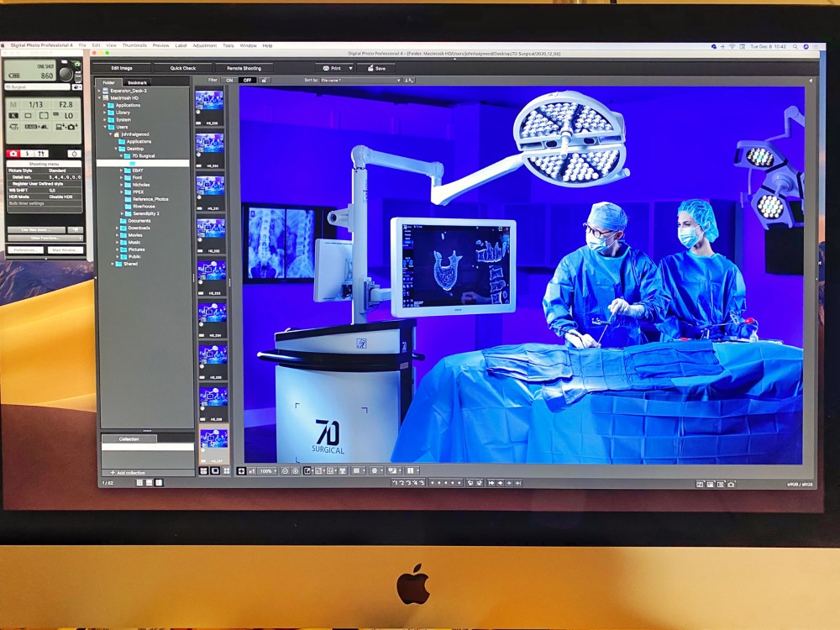Select the flash settings tab icon

pos(28,154)
